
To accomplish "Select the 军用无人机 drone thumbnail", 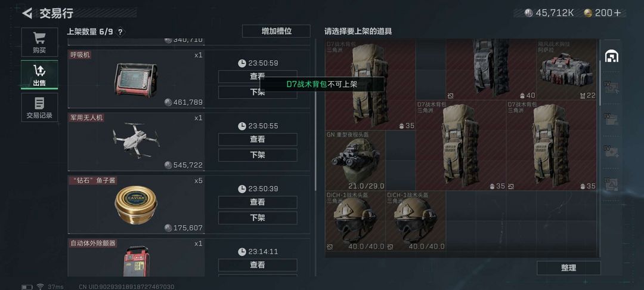I will (x=137, y=140).
